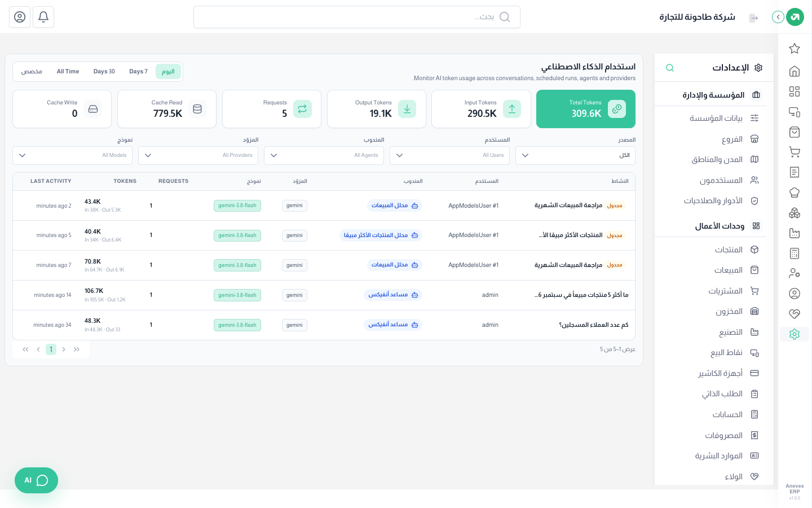Image resolution: width=812 pixels, height=508 pixels.
Task: Open the All Providers dropdown
Action: (x=198, y=155)
